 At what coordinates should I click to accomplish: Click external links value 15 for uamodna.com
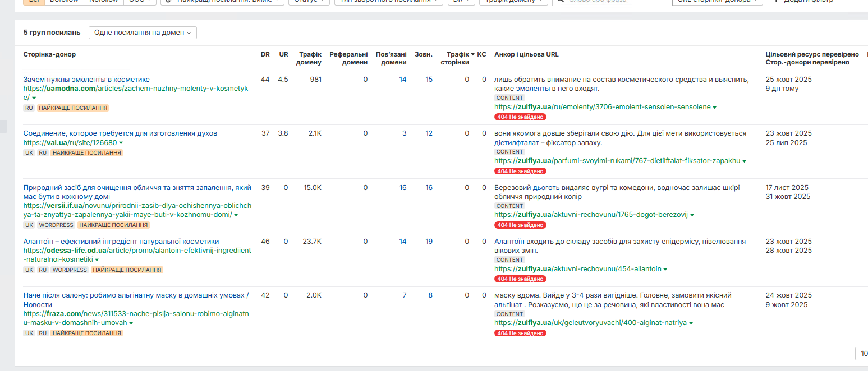[x=429, y=80]
